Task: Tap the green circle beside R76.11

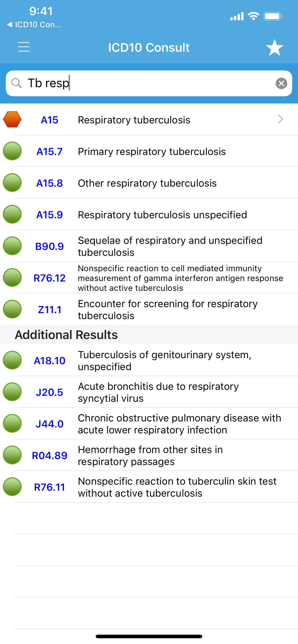Action: 12,487
